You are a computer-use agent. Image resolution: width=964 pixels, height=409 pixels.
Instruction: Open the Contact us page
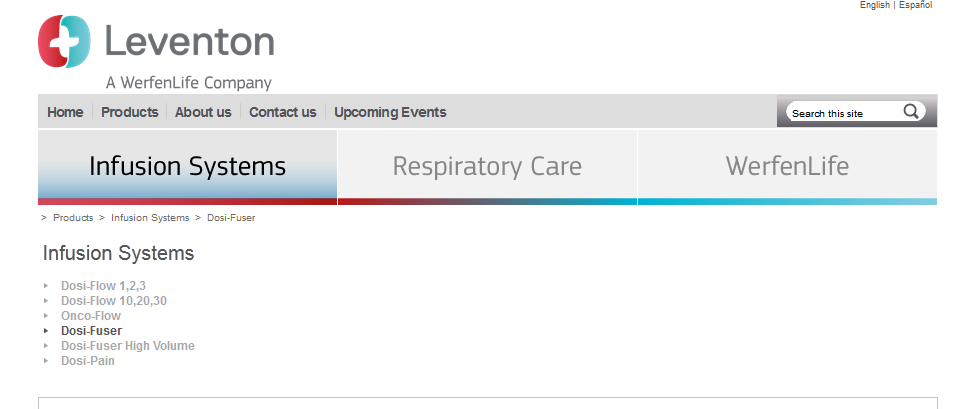283,112
